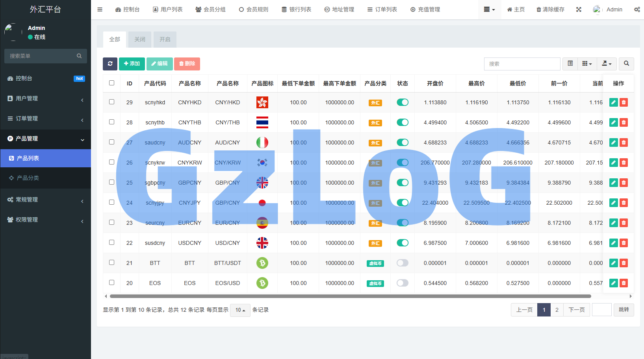Select all rows with header checkbox
This screenshot has width=644, height=359.
pyautogui.click(x=112, y=83)
